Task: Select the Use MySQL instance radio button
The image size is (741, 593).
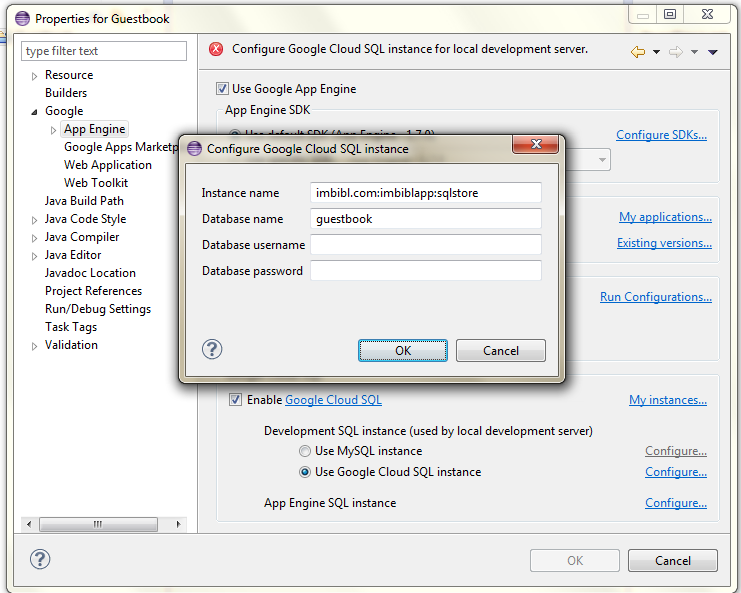Action: [x=306, y=452]
